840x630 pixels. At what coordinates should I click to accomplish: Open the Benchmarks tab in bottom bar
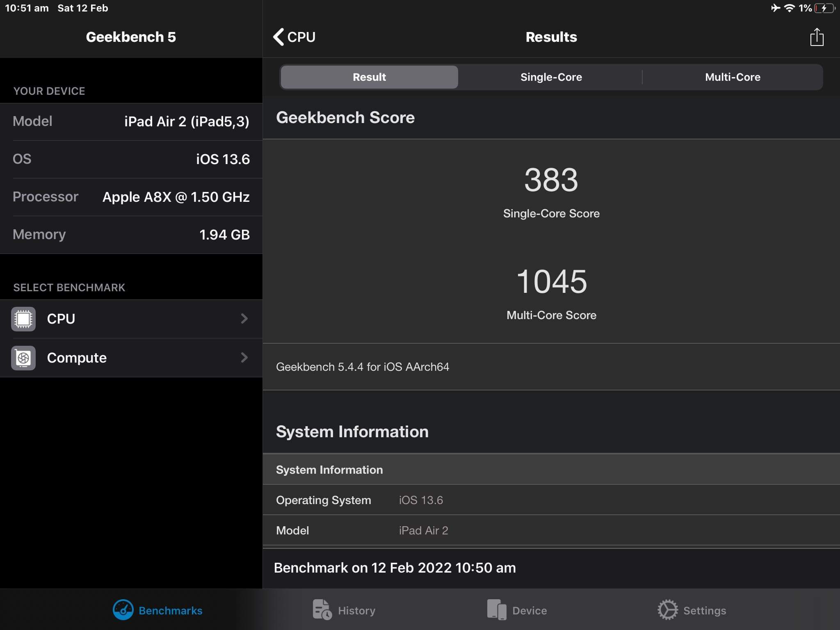(x=157, y=610)
